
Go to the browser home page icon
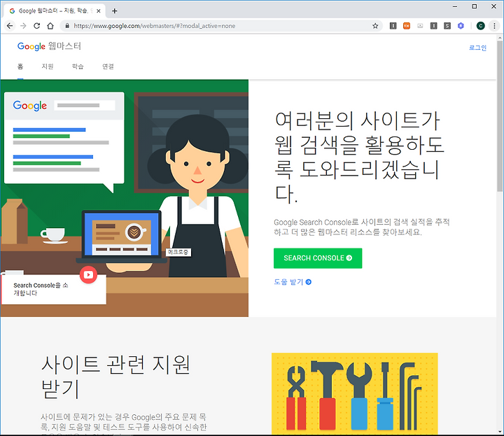click(x=50, y=26)
